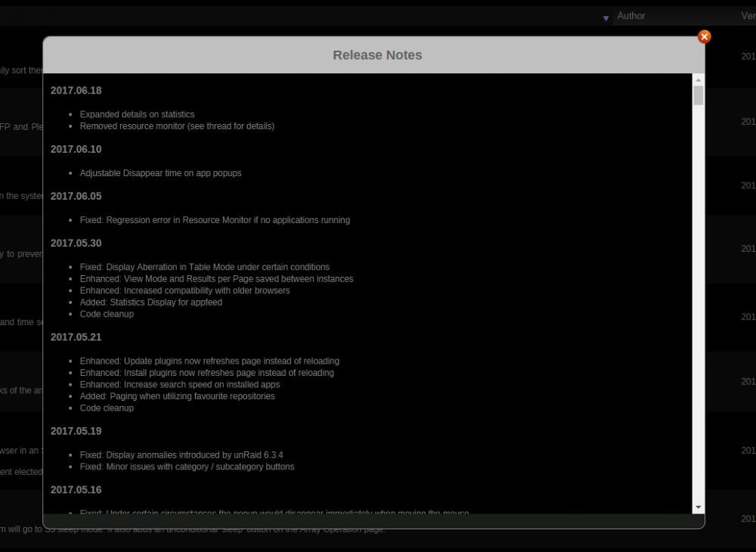Select the 2017.05.19 version heading
The width and height of the screenshot is (756, 552).
tap(76, 431)
